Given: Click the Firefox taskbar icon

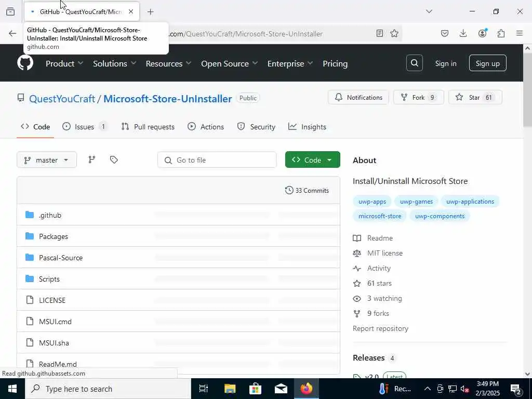Looking at the screenshot, I should click(306, 389).
